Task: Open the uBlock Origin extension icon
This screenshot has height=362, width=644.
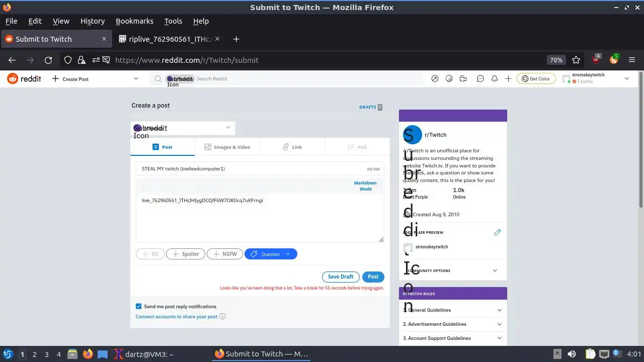Action: [x=596, y=59]
